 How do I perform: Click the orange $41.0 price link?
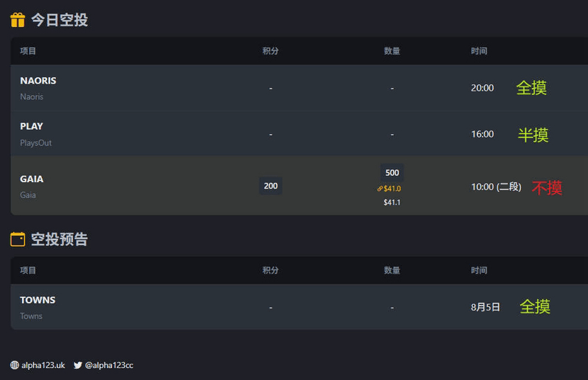pos(392,189)
